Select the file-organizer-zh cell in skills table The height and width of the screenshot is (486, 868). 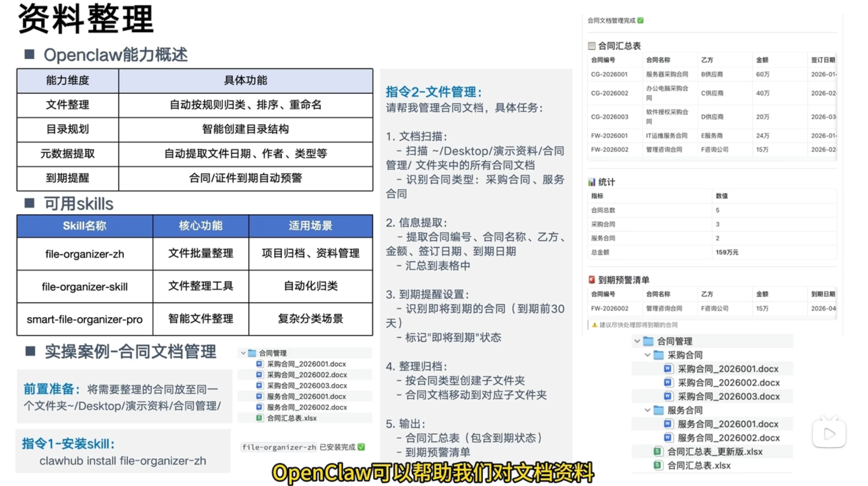tap(84, 254)
